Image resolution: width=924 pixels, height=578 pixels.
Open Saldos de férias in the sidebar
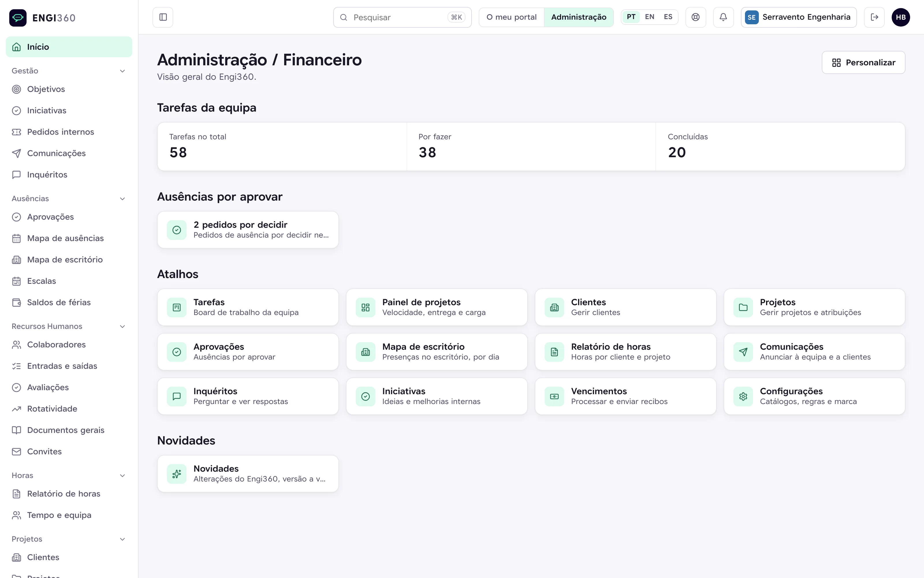click(x=69, y=302)
